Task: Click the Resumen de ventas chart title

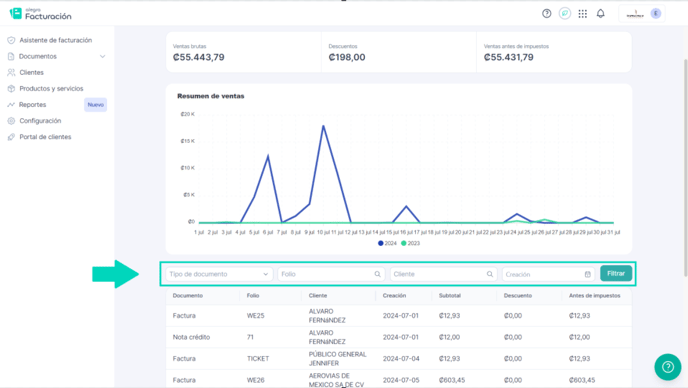Action: (211, 96)
